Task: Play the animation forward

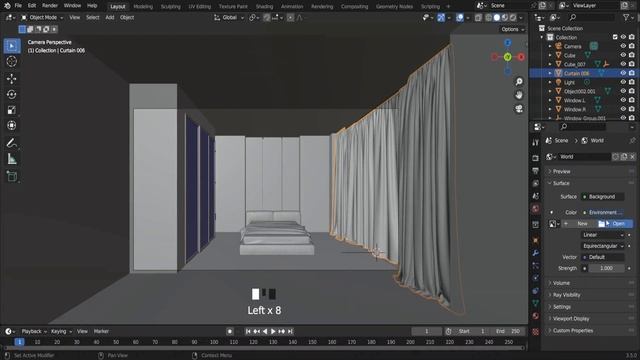Action: coord(273,331)
